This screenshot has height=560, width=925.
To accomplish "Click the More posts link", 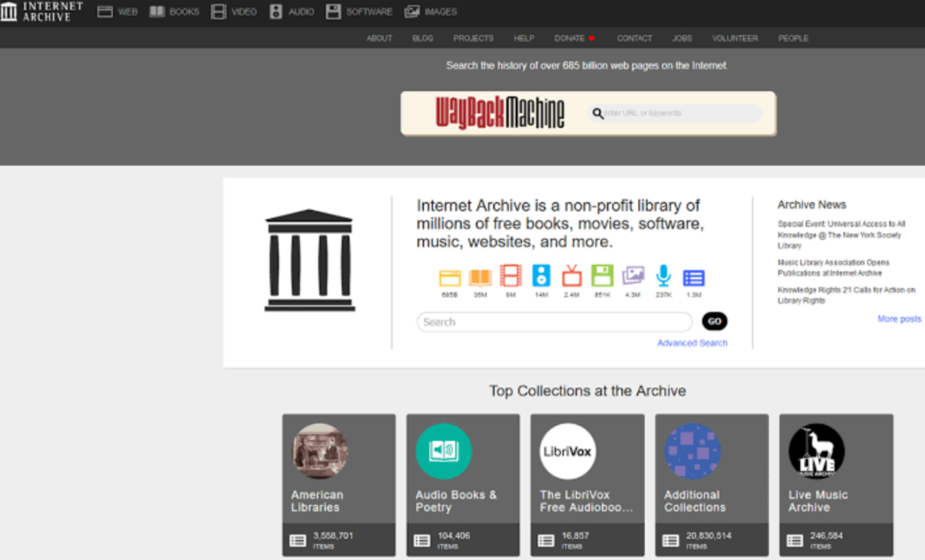I will click(899, 319).
